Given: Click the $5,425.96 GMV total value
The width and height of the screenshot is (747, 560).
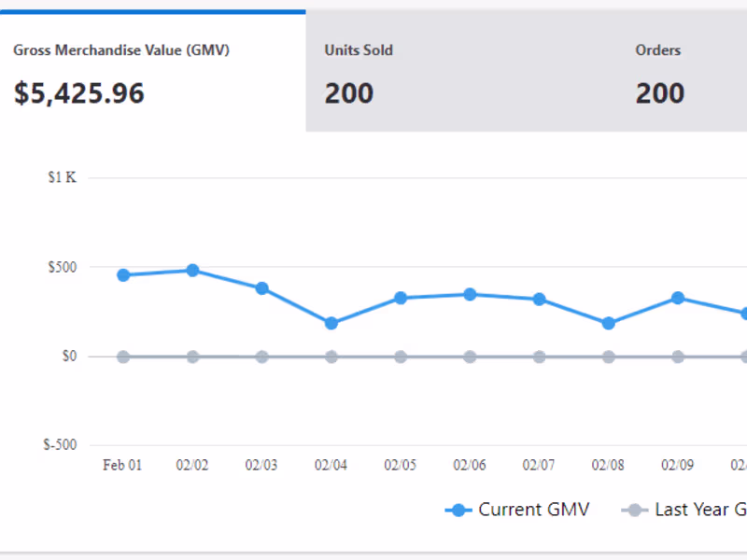Looking at the screenshot, I should pyautogui.click(x=79, y=92).
